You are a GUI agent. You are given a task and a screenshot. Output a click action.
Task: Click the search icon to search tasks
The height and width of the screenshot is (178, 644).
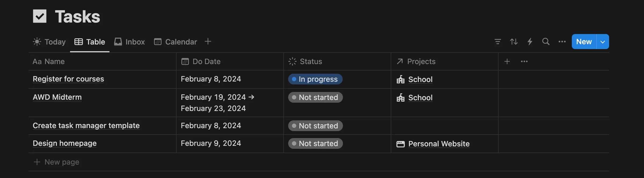[x=546, y=42]
